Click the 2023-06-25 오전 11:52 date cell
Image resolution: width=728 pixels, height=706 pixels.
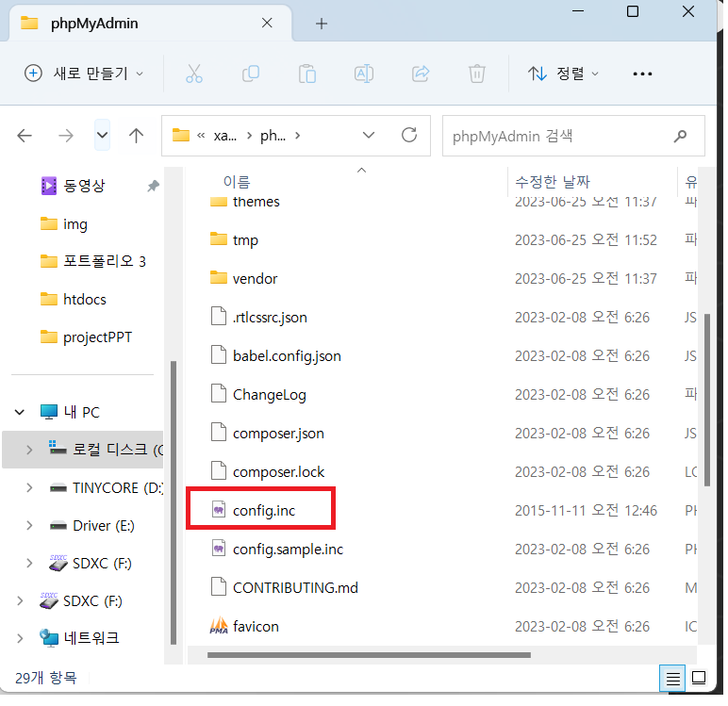pos(586,240)
